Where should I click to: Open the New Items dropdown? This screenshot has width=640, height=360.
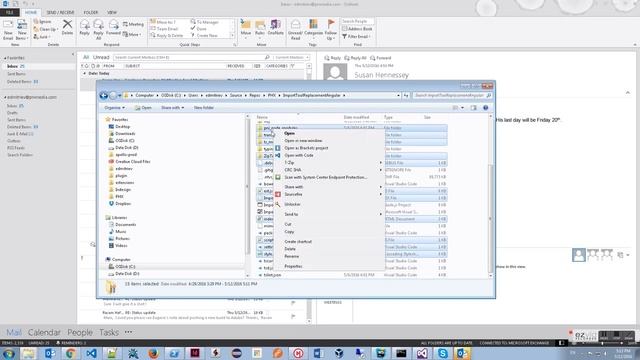22,30
